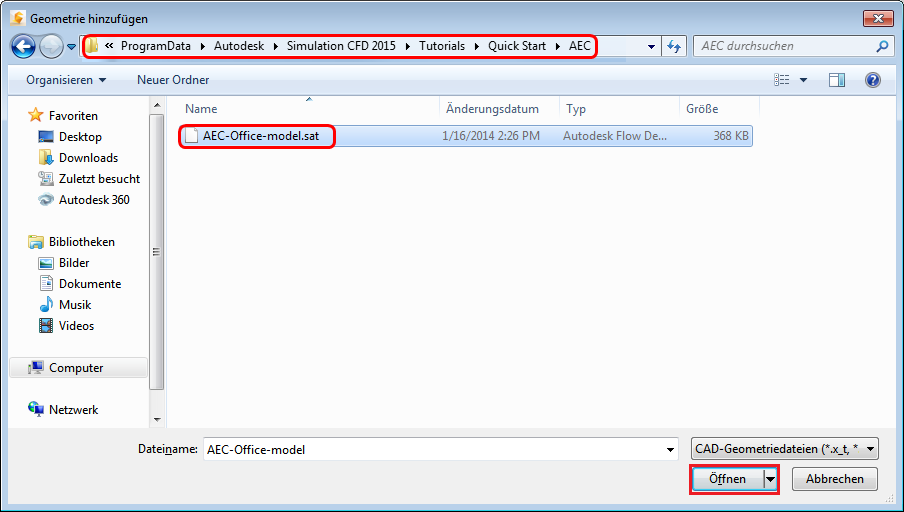
Task: Open Autodesk 360 in the sidebar
Action: click(x=94, y=200)
